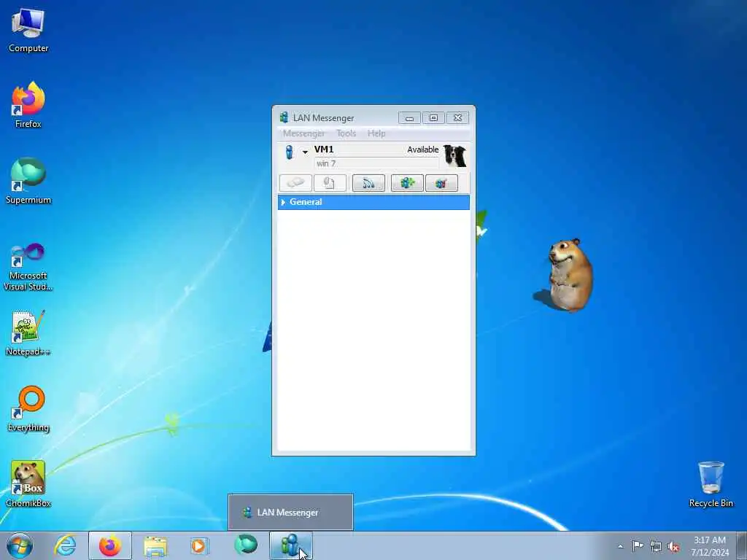The height and width of the screenshot is (560, 747).
Task: Open the Tools menu in LAN Messenger
Action: pos(347,133)
